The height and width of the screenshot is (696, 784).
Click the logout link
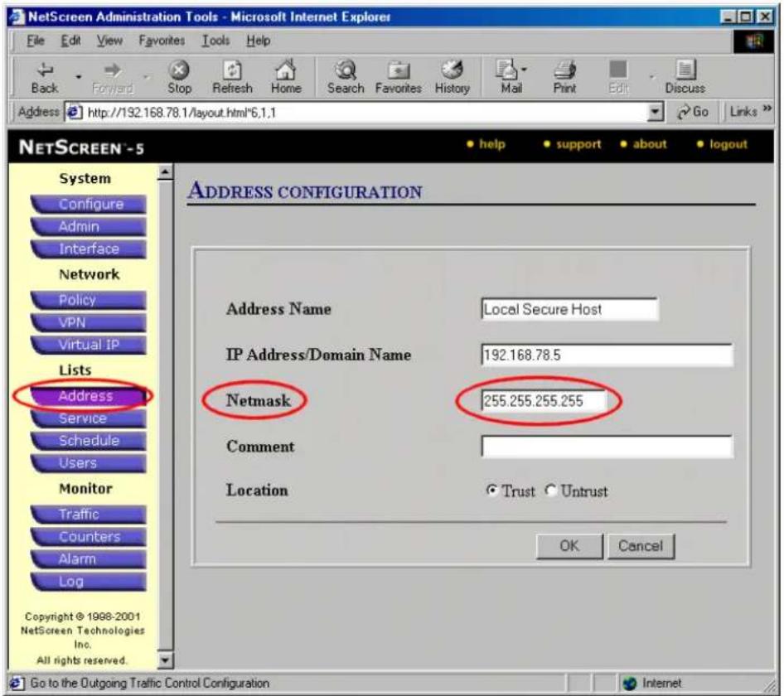tap(728, 144)
